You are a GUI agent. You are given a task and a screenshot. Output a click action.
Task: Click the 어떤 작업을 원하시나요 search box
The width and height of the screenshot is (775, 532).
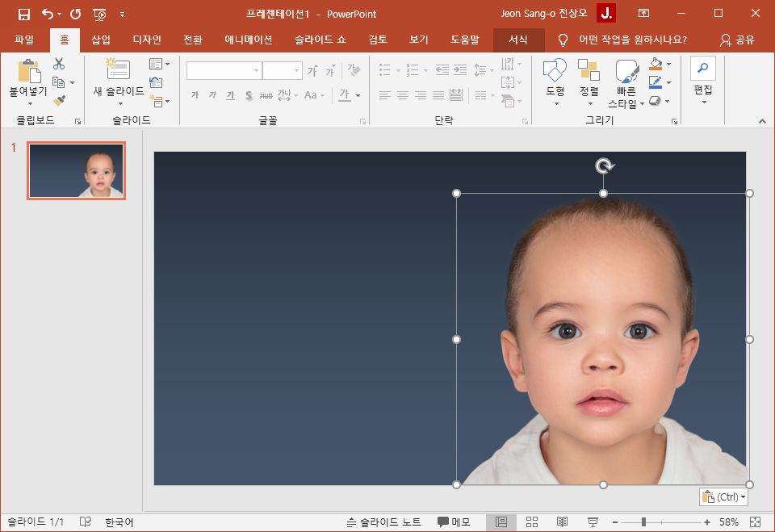pyautogui.click(x=633, y=40)
